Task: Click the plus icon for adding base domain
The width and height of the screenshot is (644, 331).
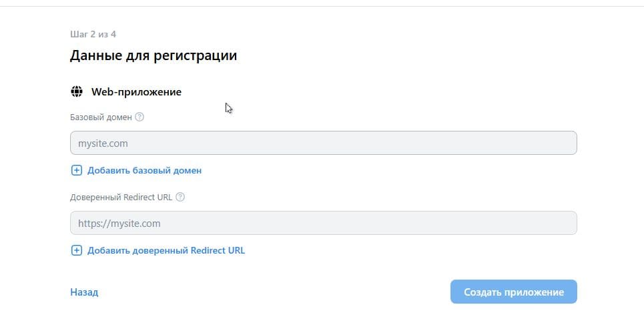Action: click(76, 170)
